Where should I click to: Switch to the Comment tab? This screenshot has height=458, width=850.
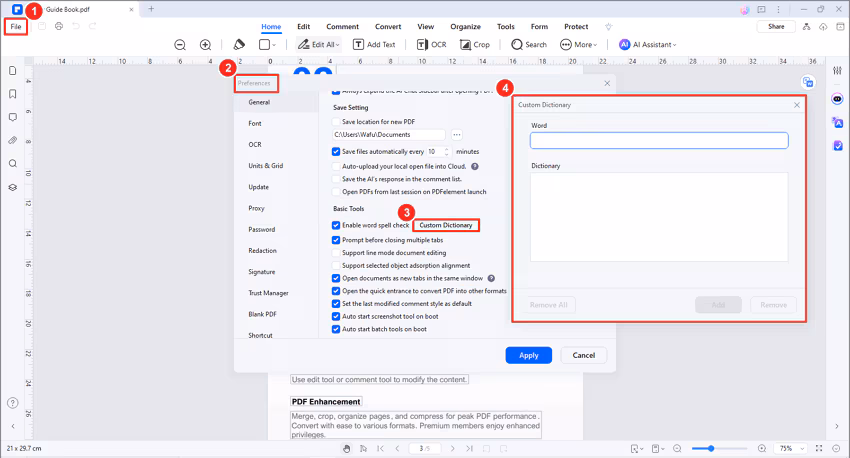342,27
